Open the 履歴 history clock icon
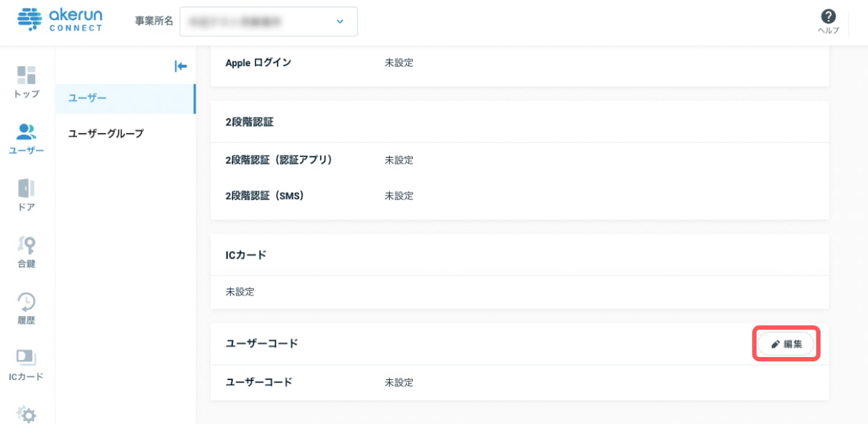868x424 pixels. click(x=27, y=301)
